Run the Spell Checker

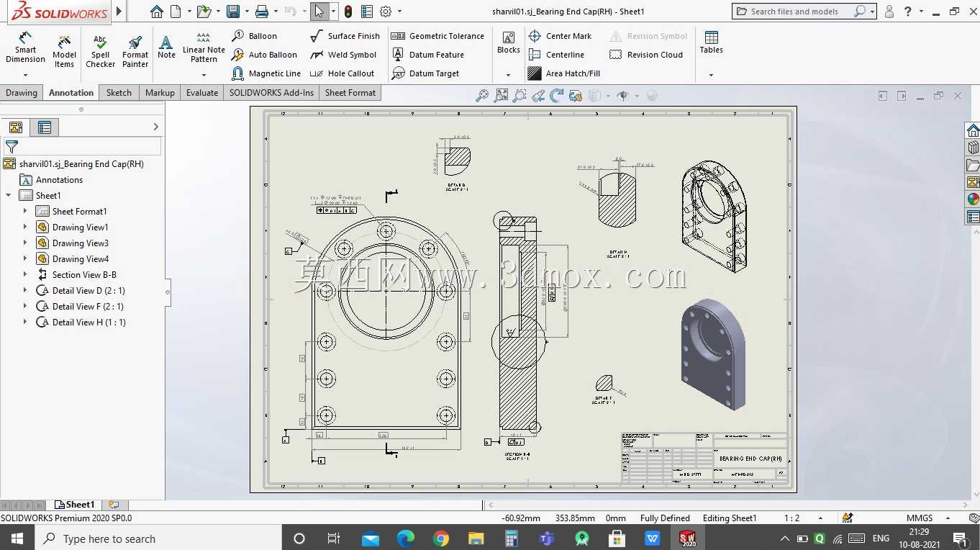click(100, 50)
